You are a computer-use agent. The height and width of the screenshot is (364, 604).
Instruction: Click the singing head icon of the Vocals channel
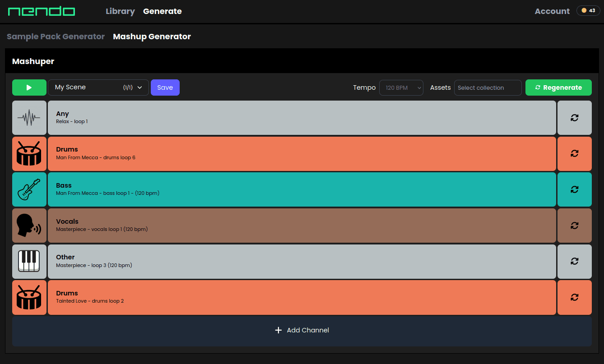coord(29,226)
